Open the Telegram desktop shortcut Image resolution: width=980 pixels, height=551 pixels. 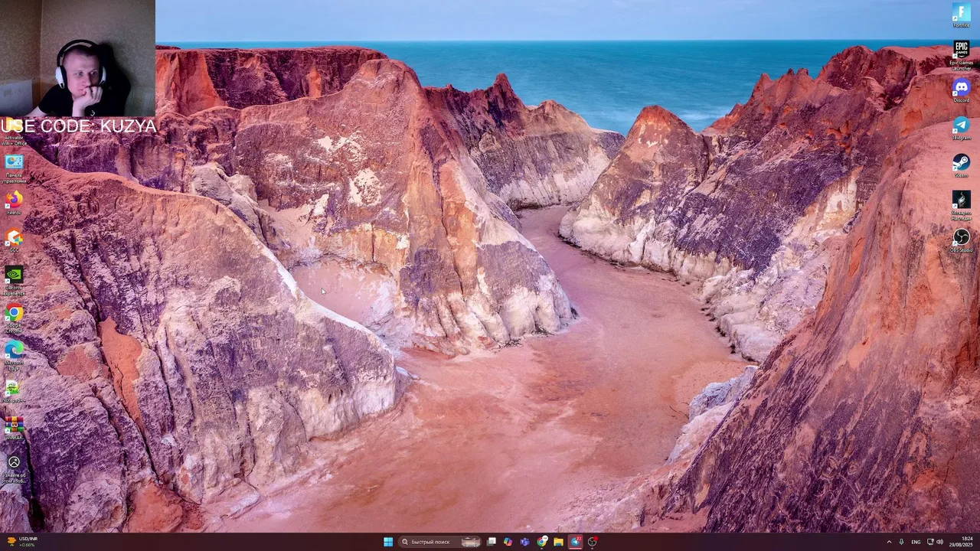pyautogui.click(x=961, y=128)
